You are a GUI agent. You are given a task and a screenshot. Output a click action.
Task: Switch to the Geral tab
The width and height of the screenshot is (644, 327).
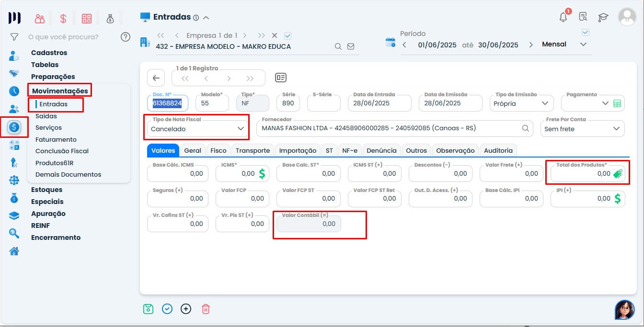(193, 150)
